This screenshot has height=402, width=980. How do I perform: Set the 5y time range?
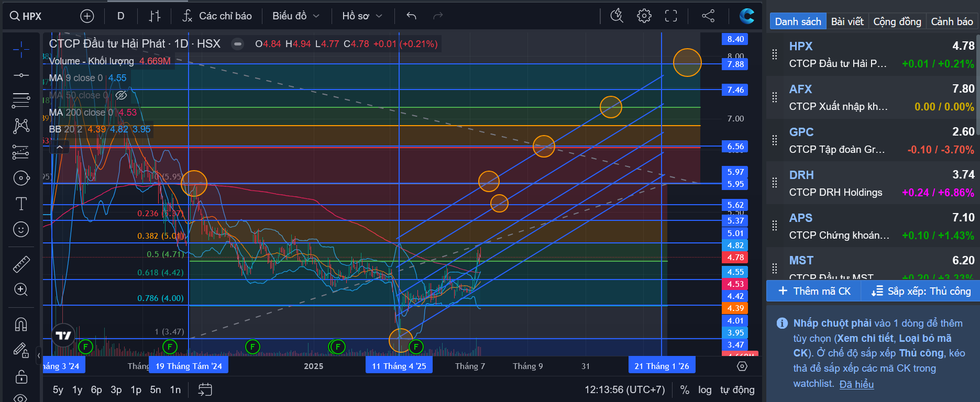pyautogui.click(x=58, y=390)
